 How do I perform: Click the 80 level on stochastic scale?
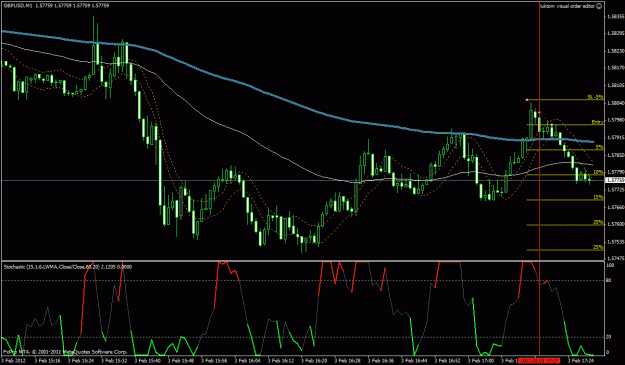(x=608, y=281)
